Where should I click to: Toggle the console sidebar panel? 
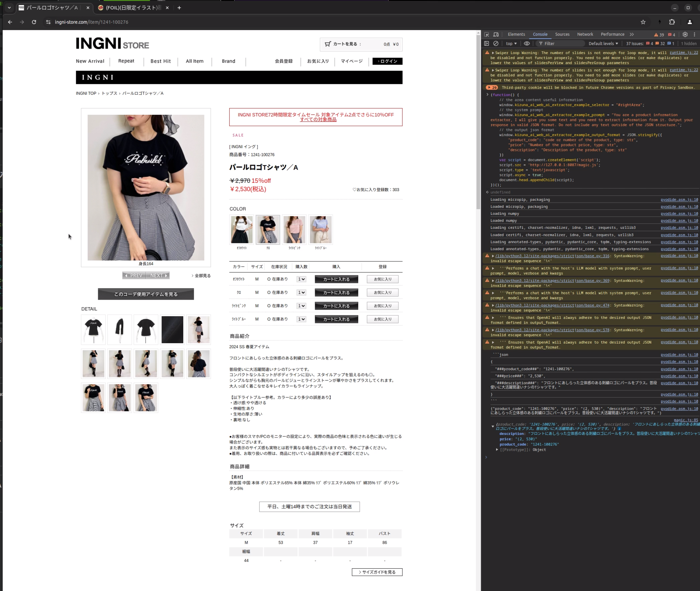coord(486,44)
